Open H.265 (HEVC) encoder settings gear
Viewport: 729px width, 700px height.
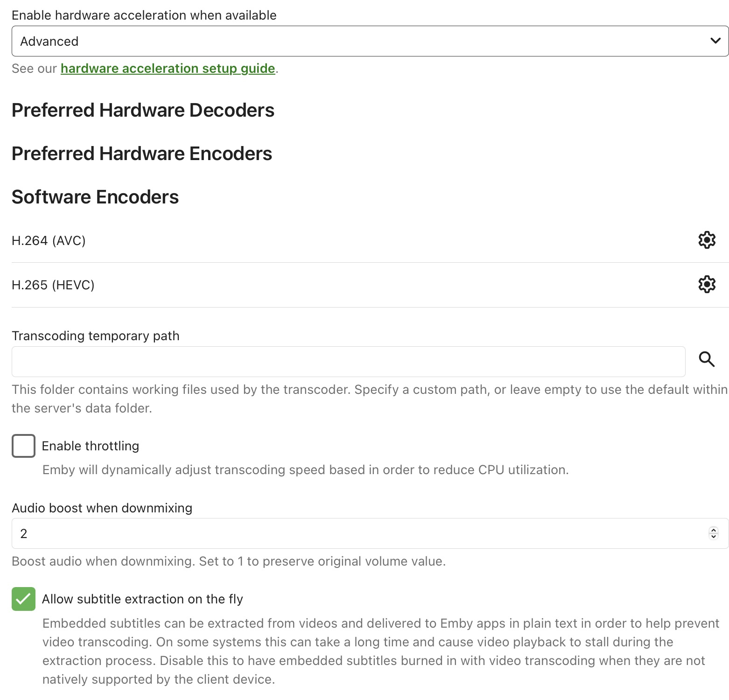[707, 284]
